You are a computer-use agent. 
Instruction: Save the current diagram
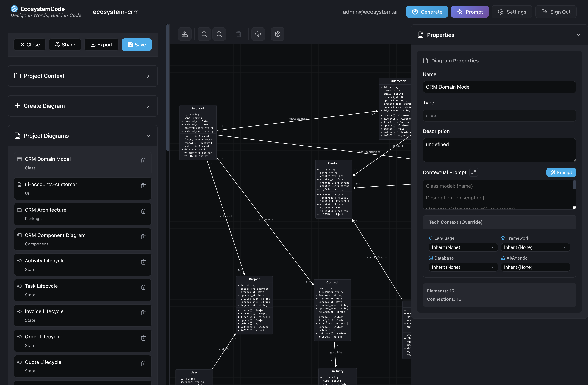[x=137, y=44]
